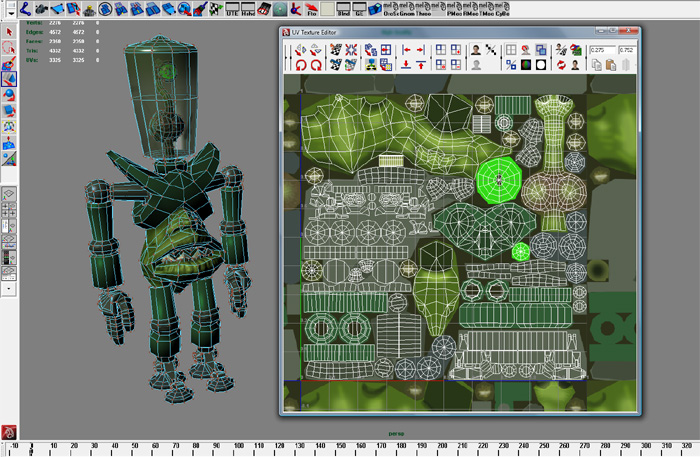The image size is (700, 457).
Task: Click the 'UVs:' heads-up display label
Action: [x=32, y=60]
